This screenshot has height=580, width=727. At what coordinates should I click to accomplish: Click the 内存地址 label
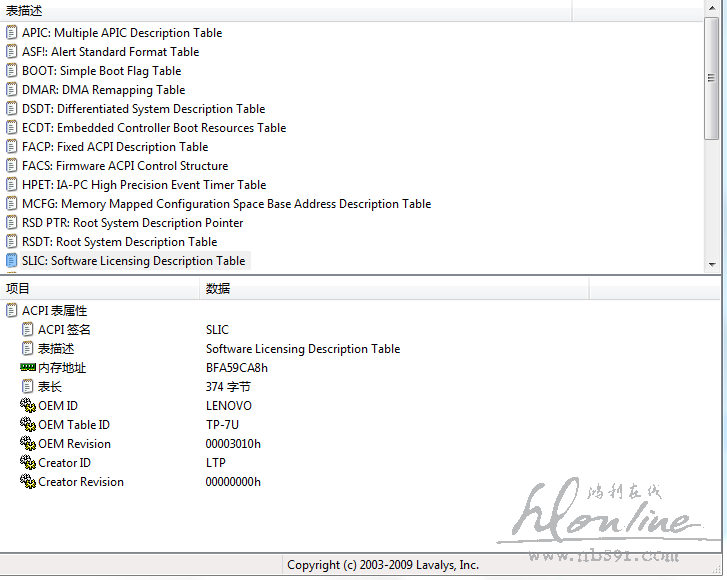click(x=62, y=368)
